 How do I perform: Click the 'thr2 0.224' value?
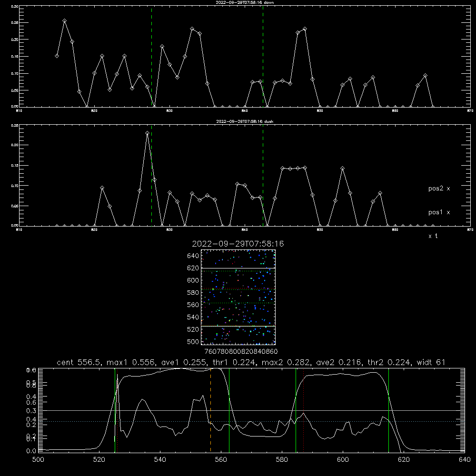click(x=390, y=362)
